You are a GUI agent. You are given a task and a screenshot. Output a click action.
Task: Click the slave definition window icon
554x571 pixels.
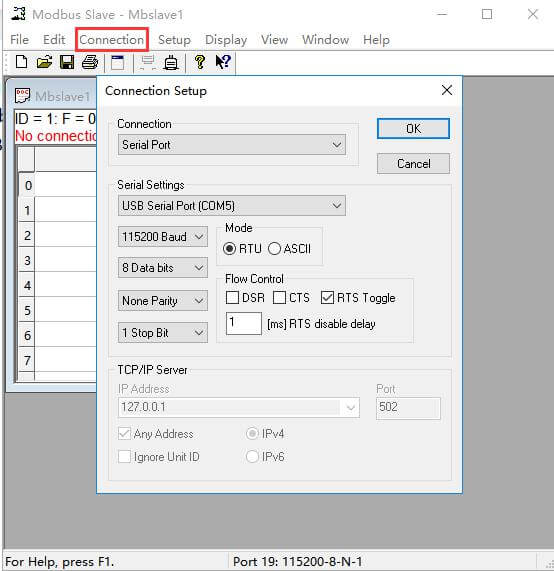coord(117,62)
